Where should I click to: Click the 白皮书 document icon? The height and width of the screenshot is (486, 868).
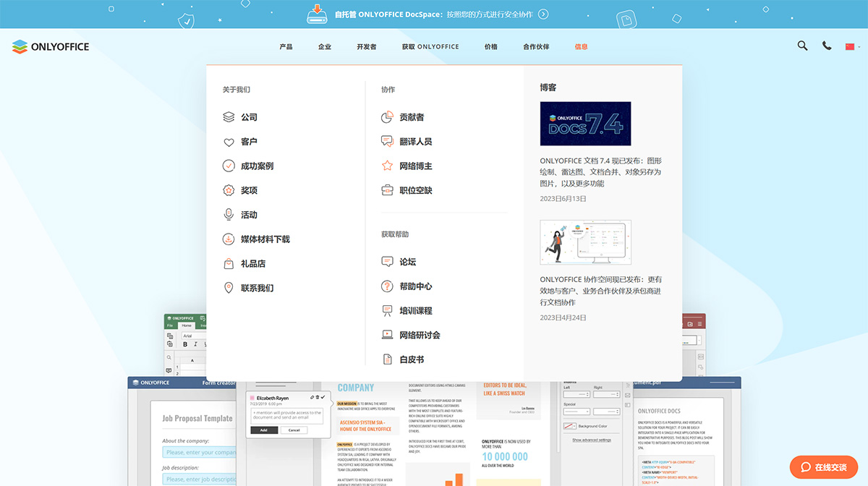point(386,359)
